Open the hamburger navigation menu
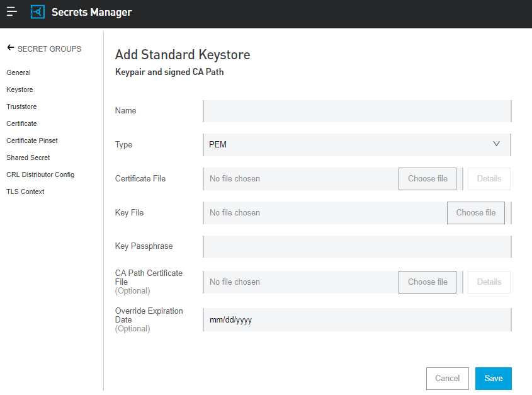 pos(11,11)
